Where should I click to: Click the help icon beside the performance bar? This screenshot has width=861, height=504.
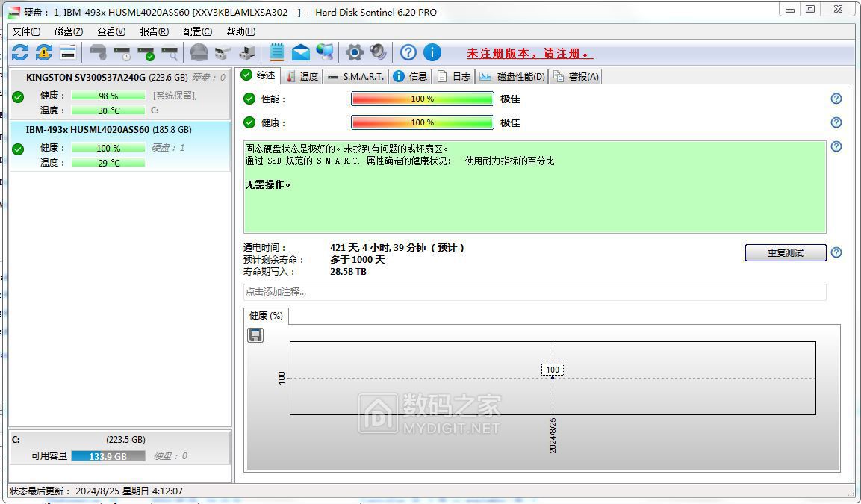click(x=836, y=99)
